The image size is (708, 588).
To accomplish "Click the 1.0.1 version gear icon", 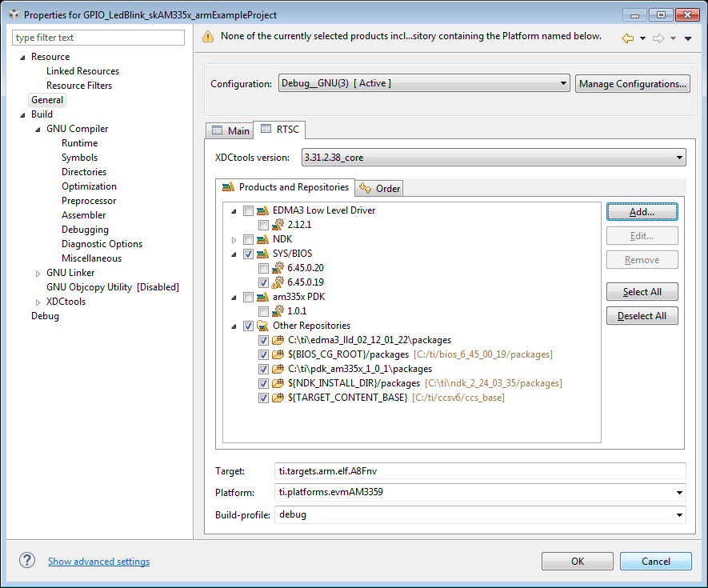I will pos(278,311).
